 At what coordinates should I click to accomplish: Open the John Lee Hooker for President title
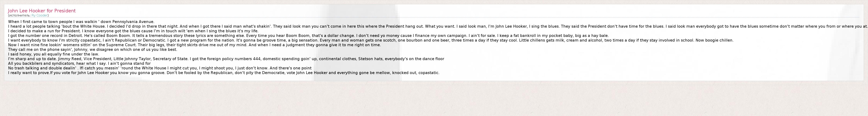click(42, 11)
